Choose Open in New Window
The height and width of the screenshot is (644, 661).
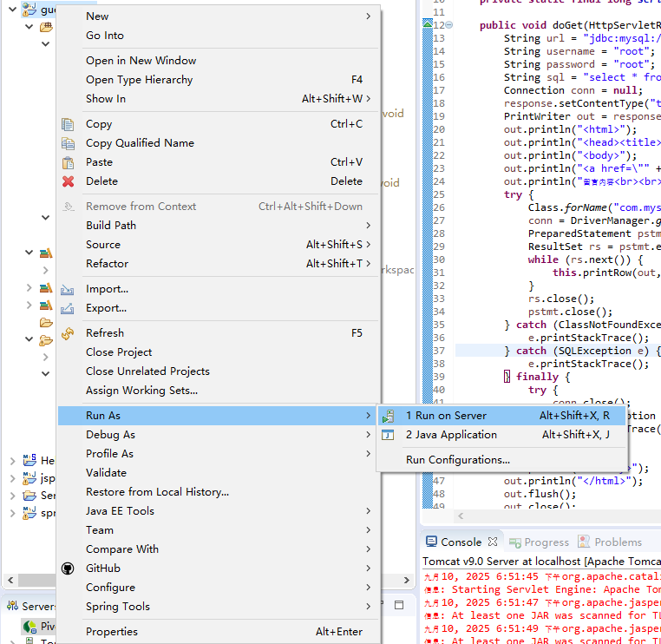pos(219,61)
